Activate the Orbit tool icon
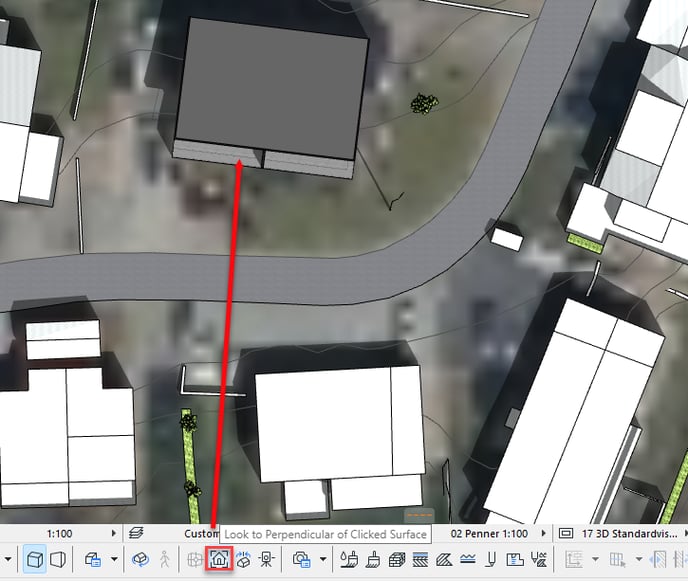Image resolution: width=688 pixels, height=581 pixels. pos(140,559)
